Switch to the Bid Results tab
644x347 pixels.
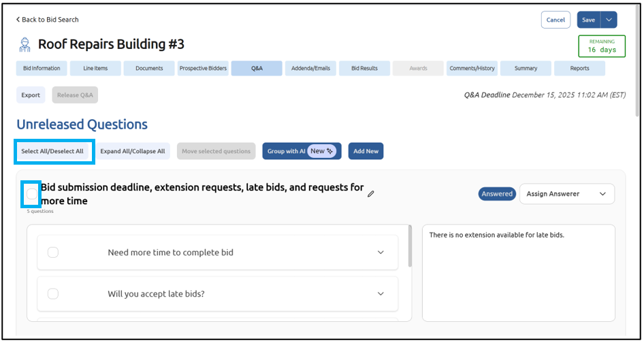(364, 69)
